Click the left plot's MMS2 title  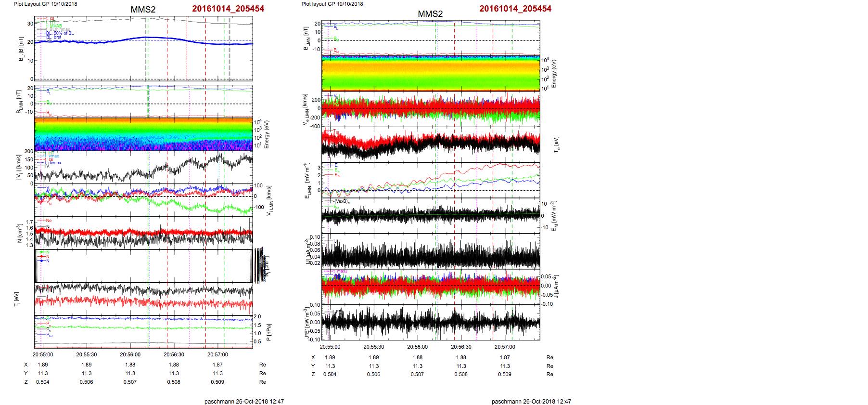tap(143, 10)
